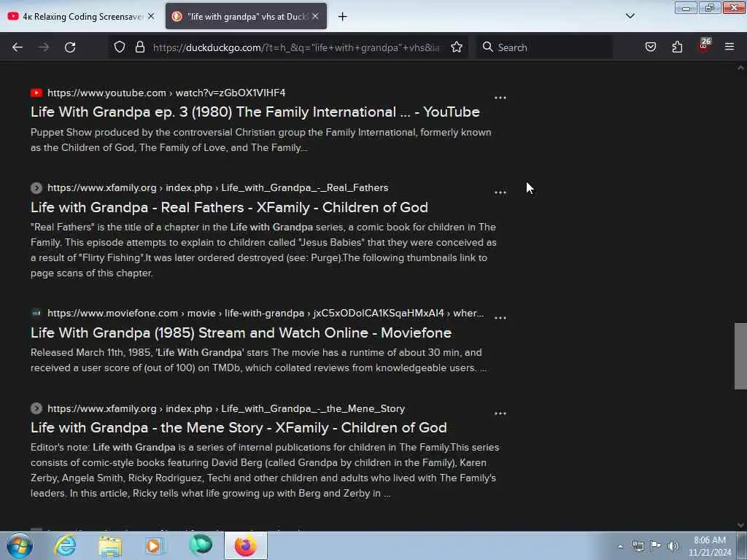Open Life With Grandpa ep. 3 YouTube result
Screen dimensions: 747x560
(x=255, y=112)
